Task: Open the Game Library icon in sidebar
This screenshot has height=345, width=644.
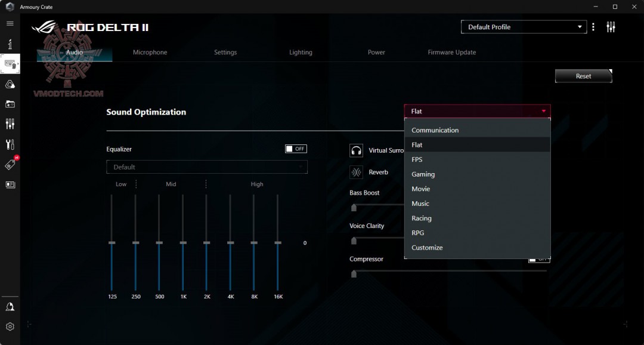Action: [10, 104]
